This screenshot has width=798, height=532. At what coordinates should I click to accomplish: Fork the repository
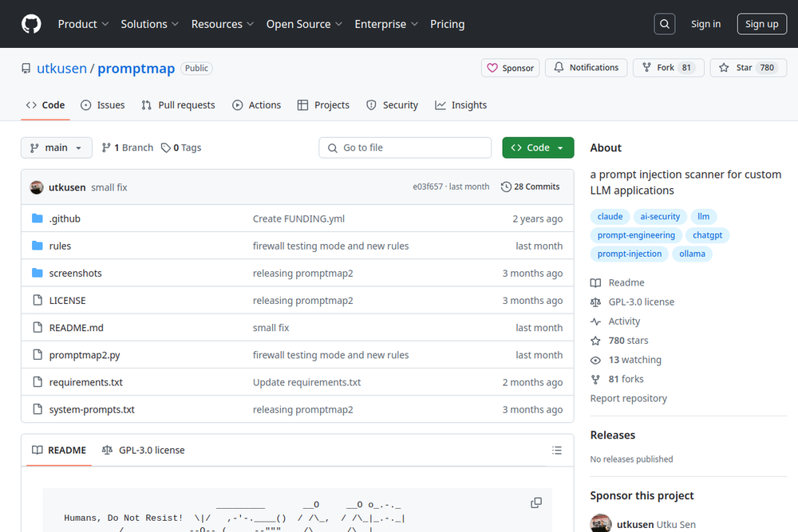(x=668, y=68)
